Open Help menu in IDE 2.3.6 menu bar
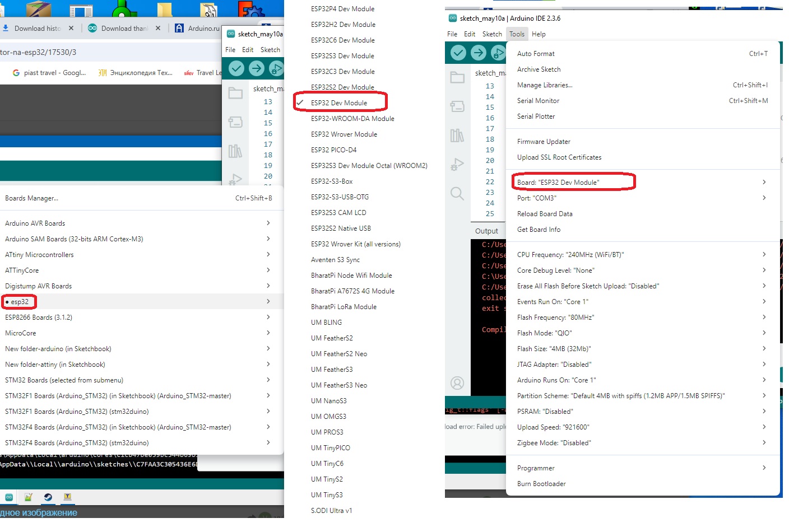Screen dimensions: 789x532 click(x=539, y=34)
